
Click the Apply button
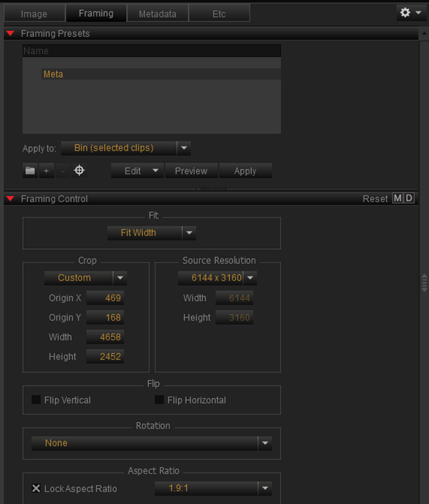click(x=245, y=171)
